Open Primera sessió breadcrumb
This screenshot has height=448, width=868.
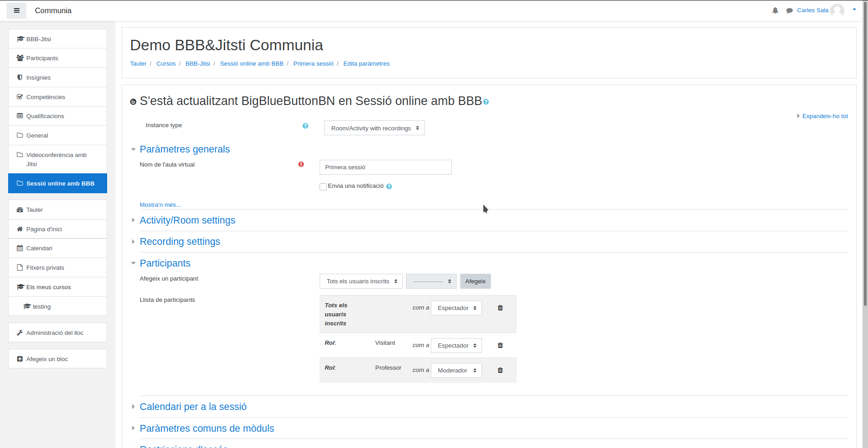point(313,64)
